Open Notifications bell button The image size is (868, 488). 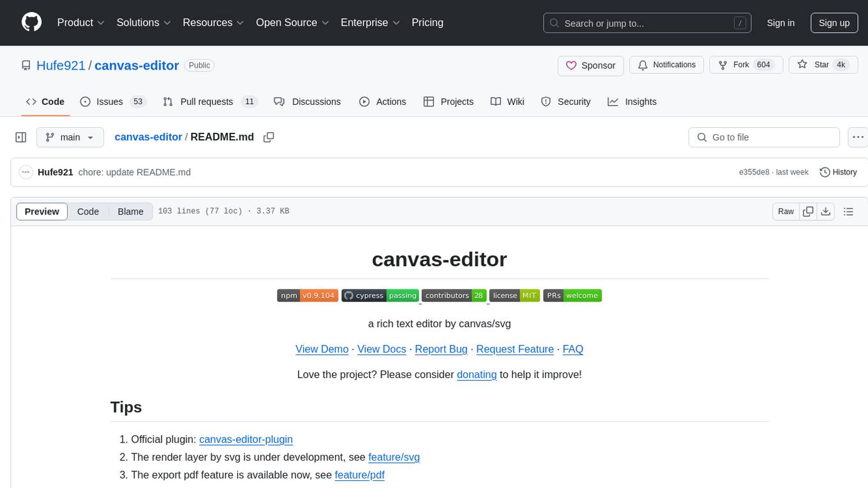pyautogui.click(x=667, y=65)
